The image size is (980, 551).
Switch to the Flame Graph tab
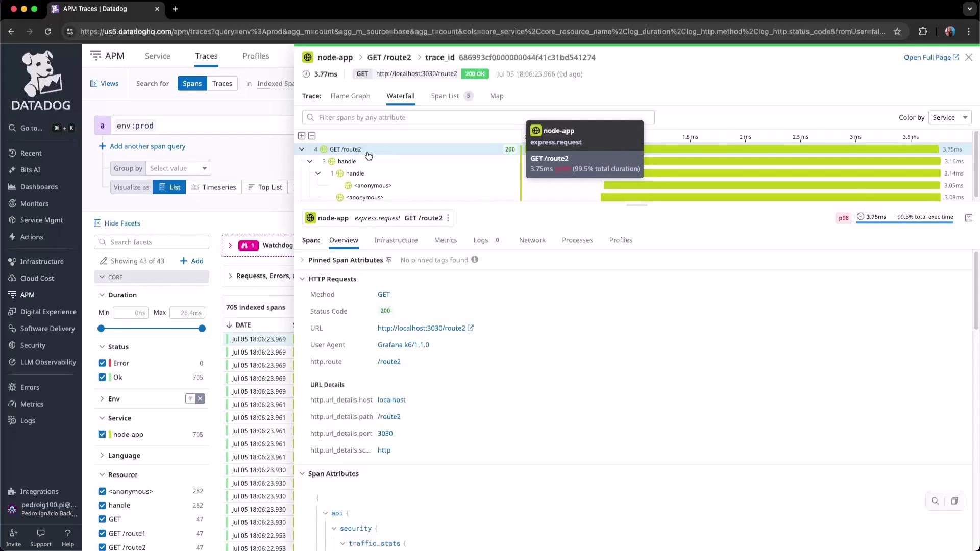(x=350, y=96)
